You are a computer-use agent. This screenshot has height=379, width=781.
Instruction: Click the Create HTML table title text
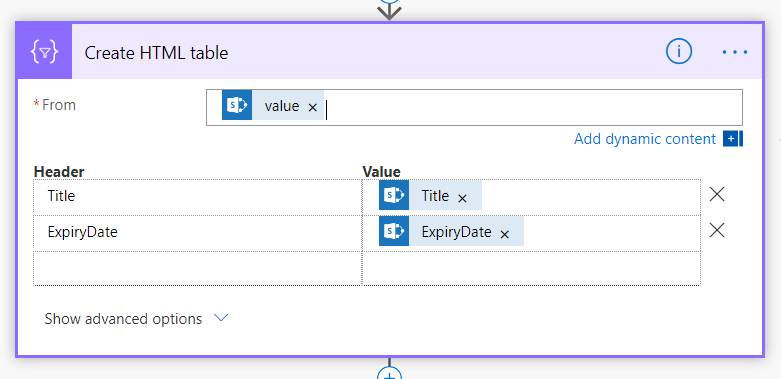156,53
